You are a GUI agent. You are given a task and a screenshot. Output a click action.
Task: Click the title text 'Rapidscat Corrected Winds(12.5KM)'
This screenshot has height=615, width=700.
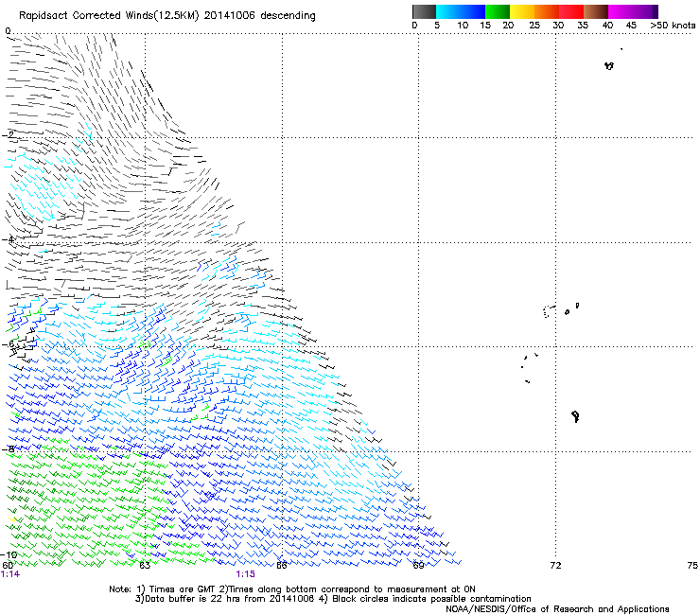109,16
